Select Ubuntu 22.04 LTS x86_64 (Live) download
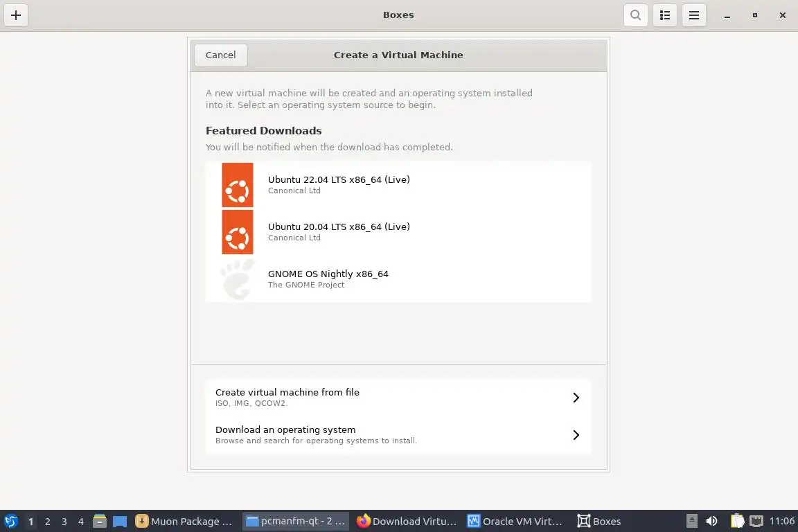 click(398, 185)
